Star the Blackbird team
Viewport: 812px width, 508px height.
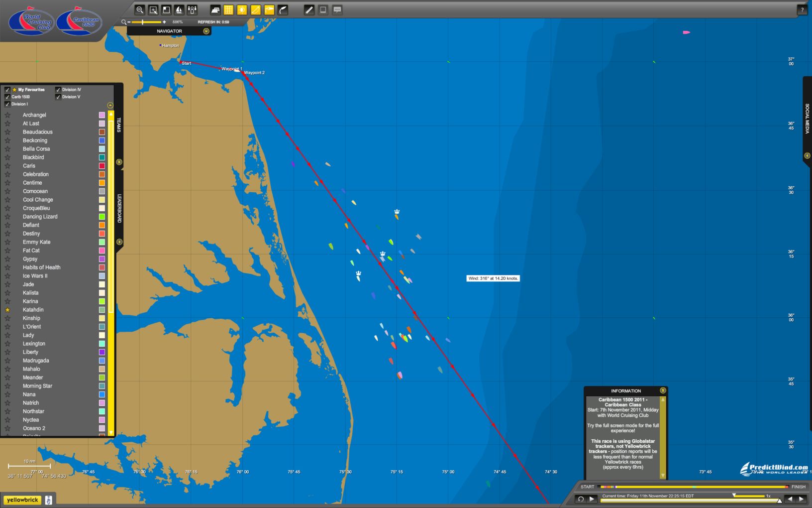(7, 157)
